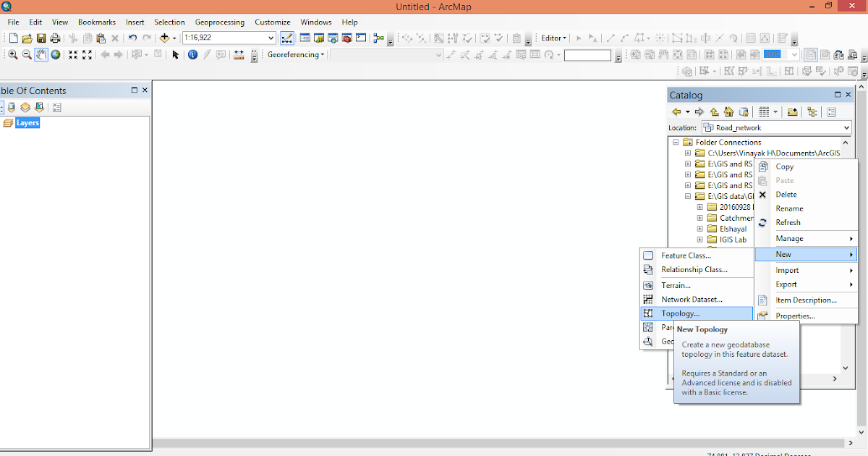This screenshot has height=456, width=868.
Task: Open the Insert menu
Action: click(135, 22)
